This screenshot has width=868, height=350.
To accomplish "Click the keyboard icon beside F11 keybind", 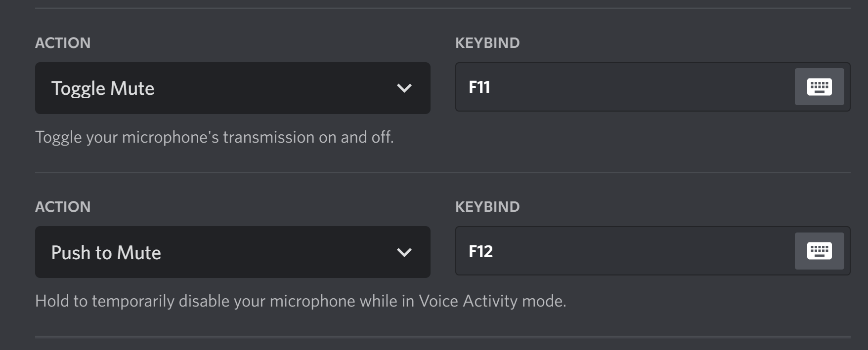I will [819, 87].
